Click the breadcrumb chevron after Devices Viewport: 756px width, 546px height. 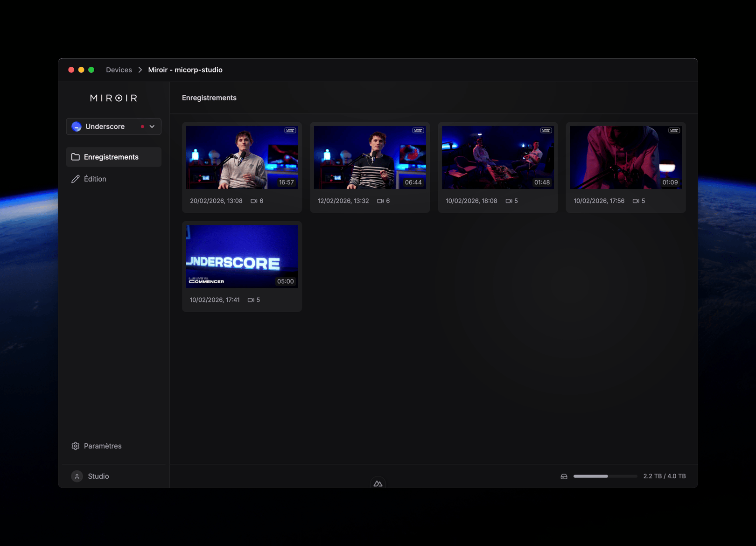(x=140, y=70)
